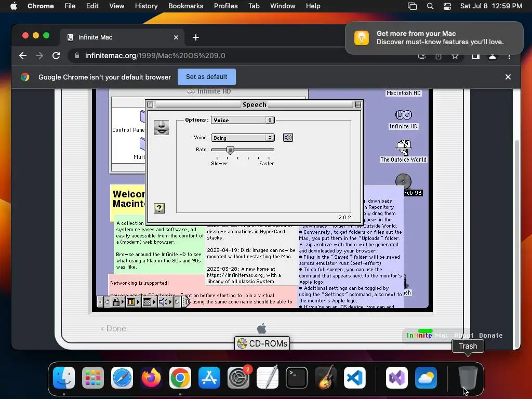This screenshot has height=399, width=532.
Task: Open App Store from the Dock
Action: (209, 378)
